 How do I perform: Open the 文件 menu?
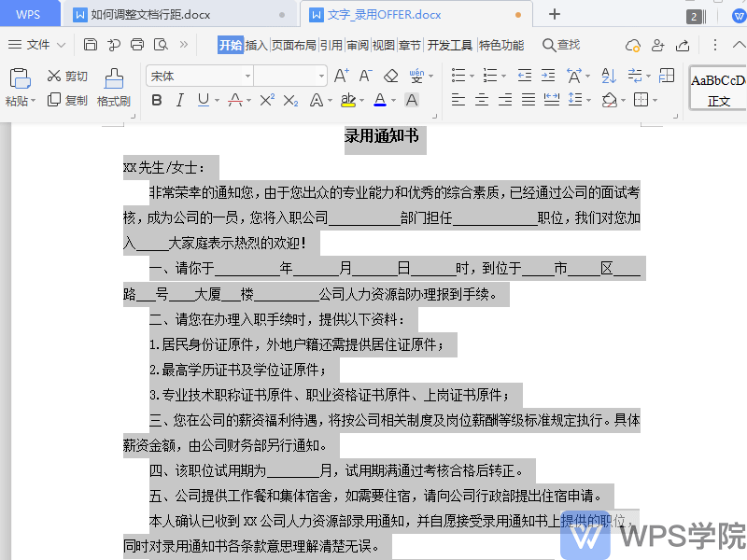pyautogui.click(x=35, y=44)
